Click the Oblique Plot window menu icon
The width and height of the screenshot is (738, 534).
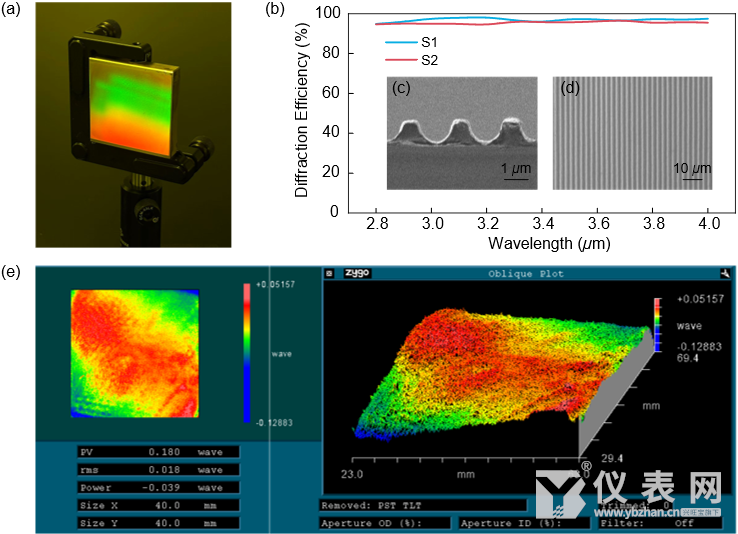coord(329,272)
